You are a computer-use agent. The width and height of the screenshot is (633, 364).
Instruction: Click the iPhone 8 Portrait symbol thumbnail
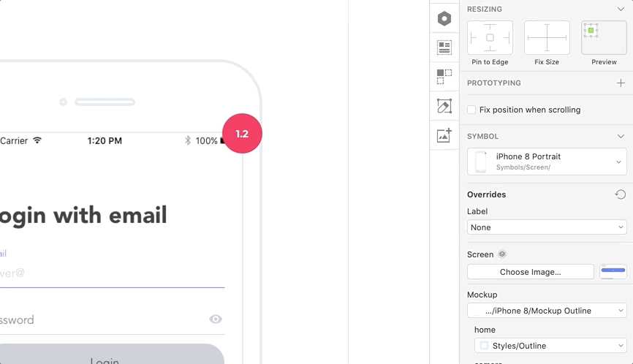(x=480, y=162)
